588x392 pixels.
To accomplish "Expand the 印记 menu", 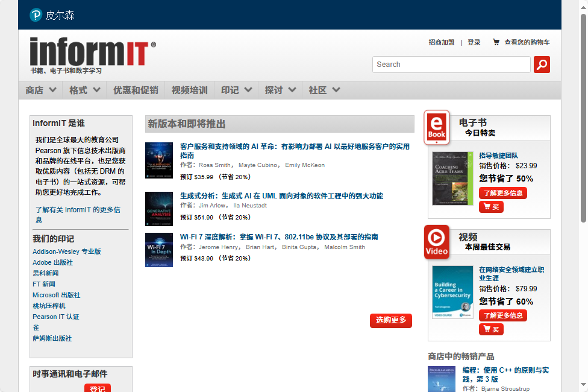I will click(x=236, y=90).
